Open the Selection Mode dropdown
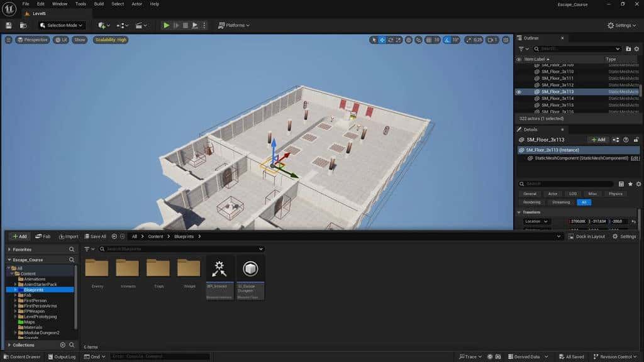The height and width of the screenshot is (362, 644). click(61, 25)
